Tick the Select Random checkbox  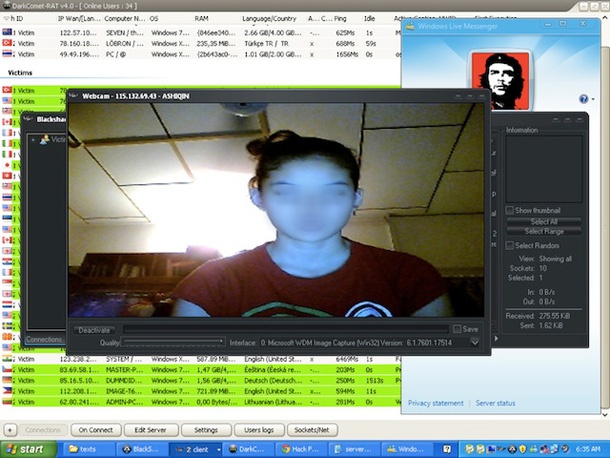(509, 245)
